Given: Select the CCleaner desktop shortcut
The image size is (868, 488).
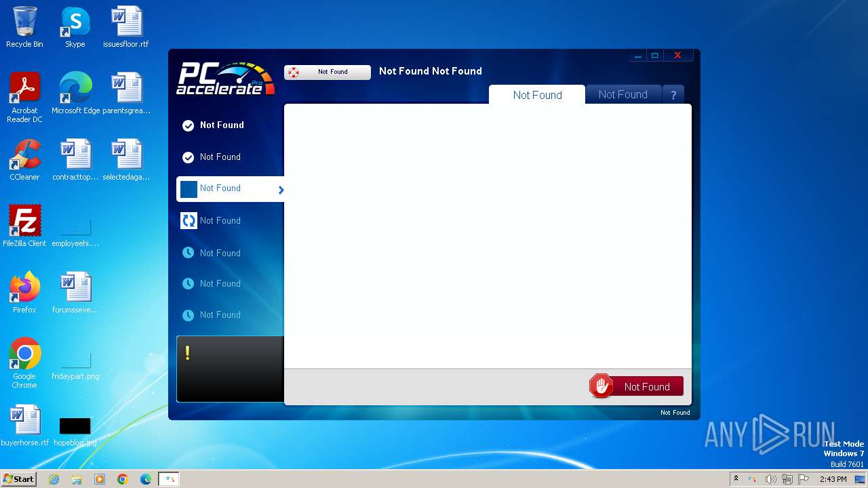Looking at the screenshot, I should point(24,161).
